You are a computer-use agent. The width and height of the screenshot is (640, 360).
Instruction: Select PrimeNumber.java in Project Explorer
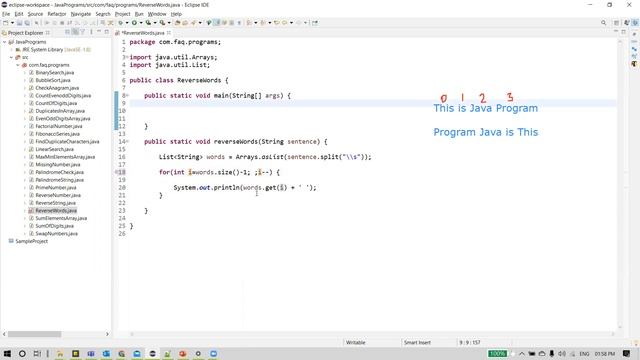56,188
